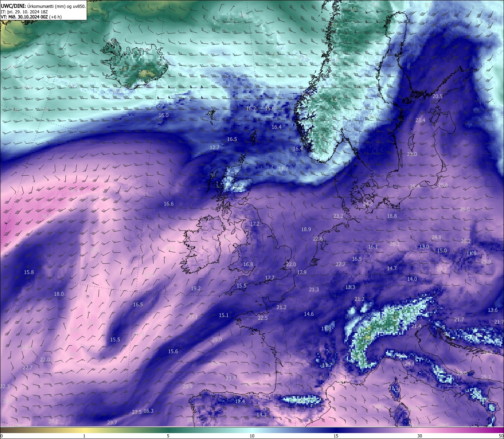Select the 12.4 value over Spain

click(x=240, y=401)
